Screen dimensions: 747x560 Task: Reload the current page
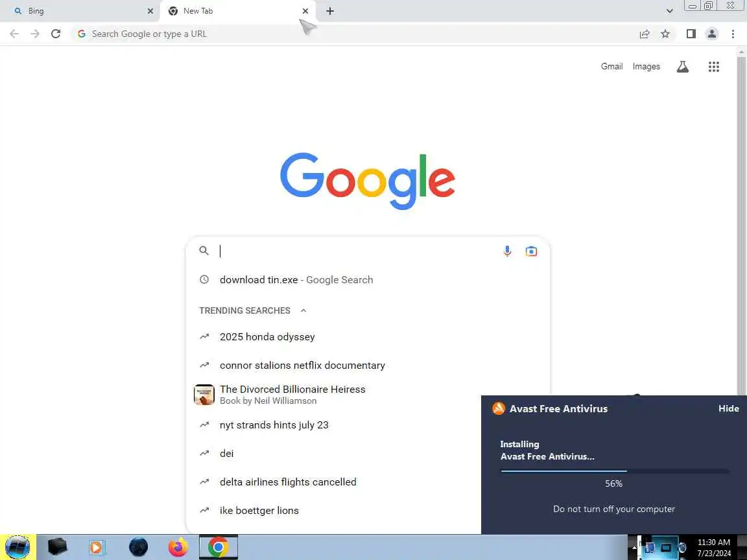[x=56, y=34]
